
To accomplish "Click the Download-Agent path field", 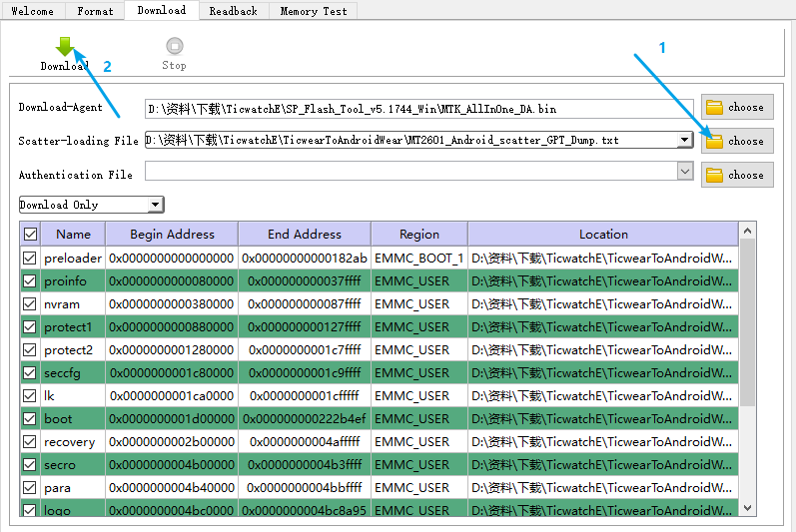I will (x=418, y=109).
